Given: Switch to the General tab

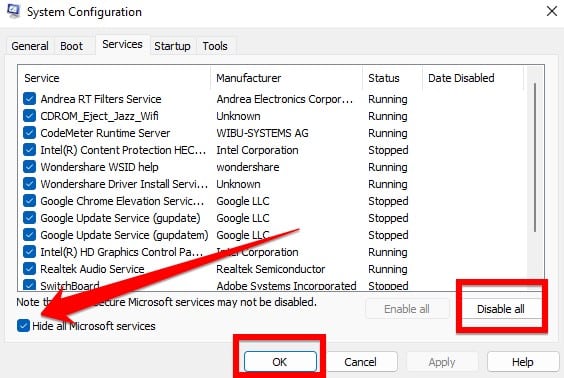Looking at the screenshot, I should pyautogui.click(x=30, y=46).
